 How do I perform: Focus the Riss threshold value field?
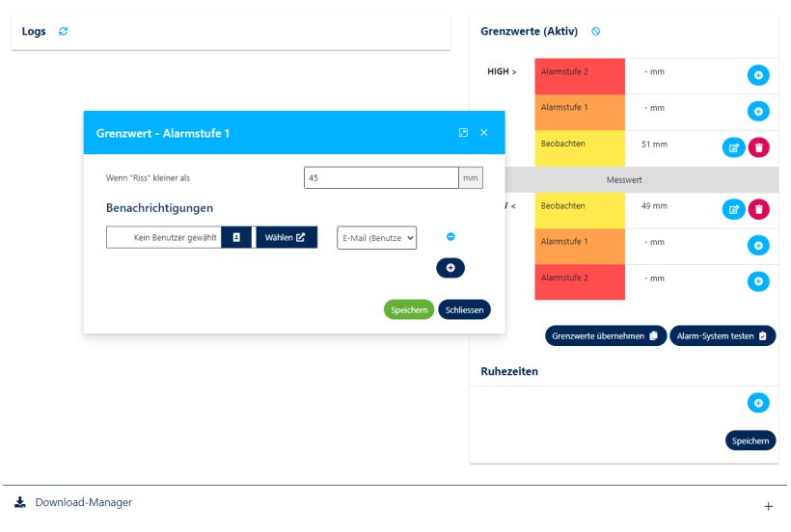[380, 178]
